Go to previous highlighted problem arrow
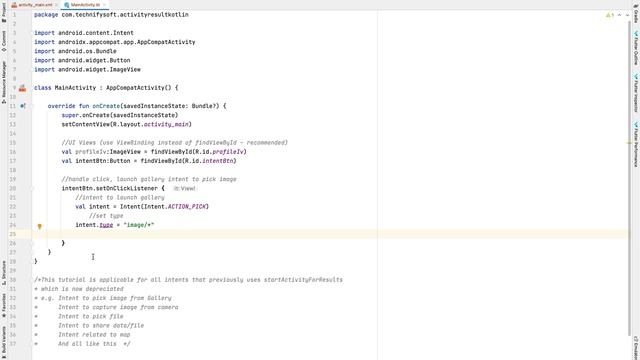The height and width of the screenshot is (360, 640). (x=620, y=15)
